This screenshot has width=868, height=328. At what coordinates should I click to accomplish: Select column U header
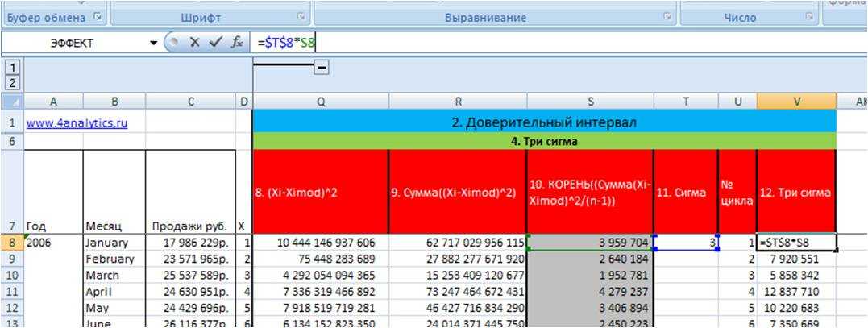pos(737,102)
